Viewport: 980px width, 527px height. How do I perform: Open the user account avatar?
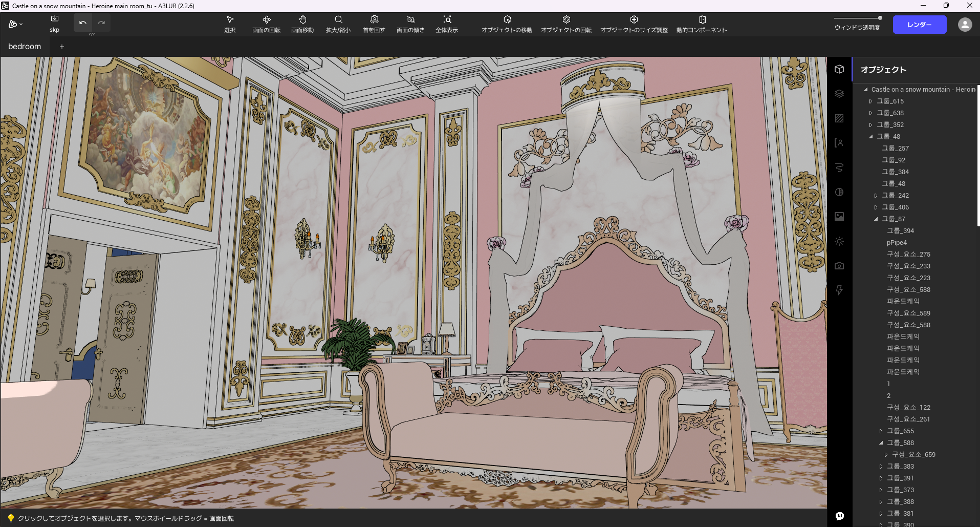[965, 25]
